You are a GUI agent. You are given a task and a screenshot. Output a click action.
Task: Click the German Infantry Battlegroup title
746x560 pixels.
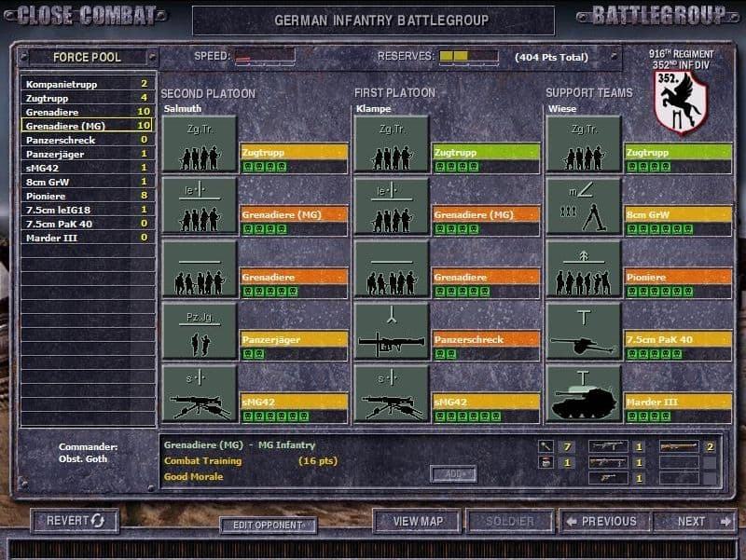tap(381, 20)
